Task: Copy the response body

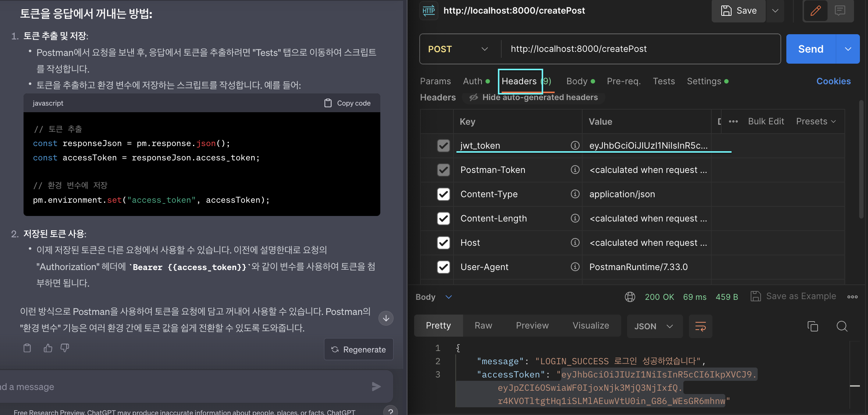Action: pyautogui.click(x=813, y=326)
